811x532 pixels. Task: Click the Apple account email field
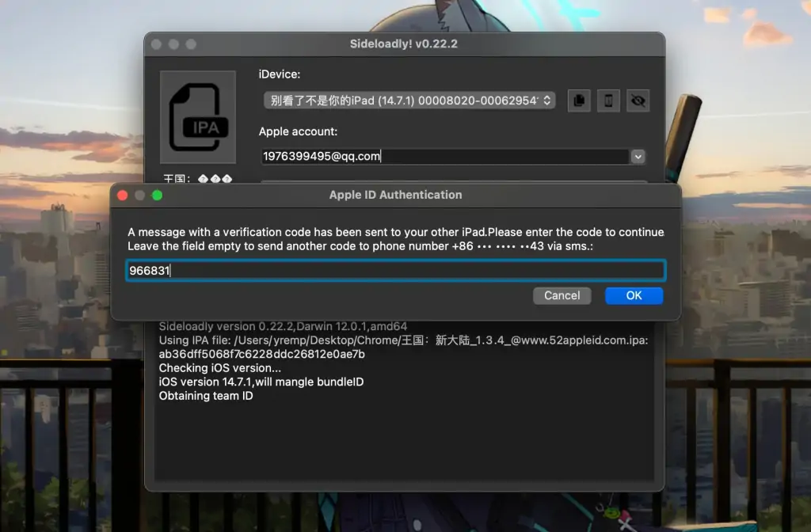coord(445,156)
